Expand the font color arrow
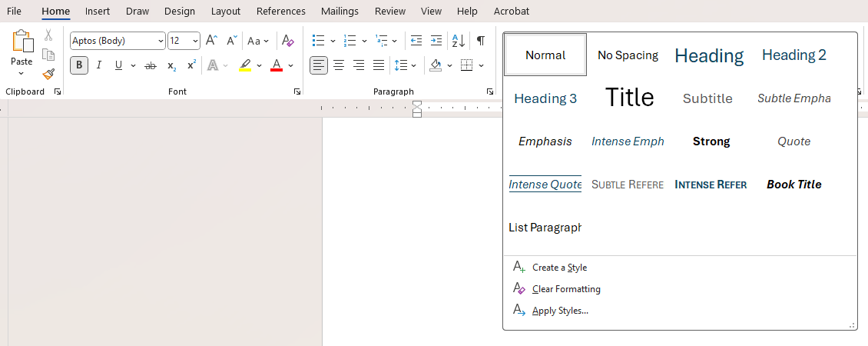The image size is (868, 346). click(x=290, y=65)
